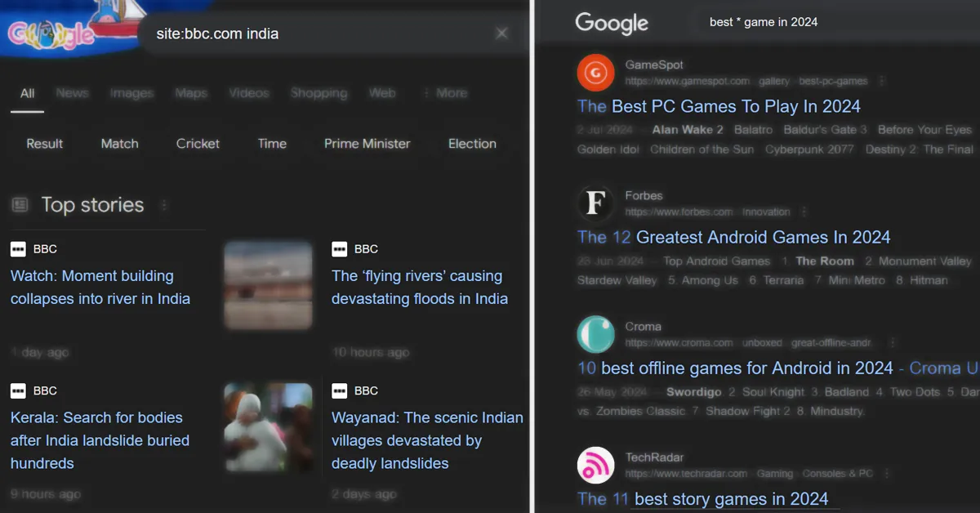The height and width of the screenshot is (513, 980).
Task: Open 'Kerala: Search for bodies' story
Action: pos(100,440)
